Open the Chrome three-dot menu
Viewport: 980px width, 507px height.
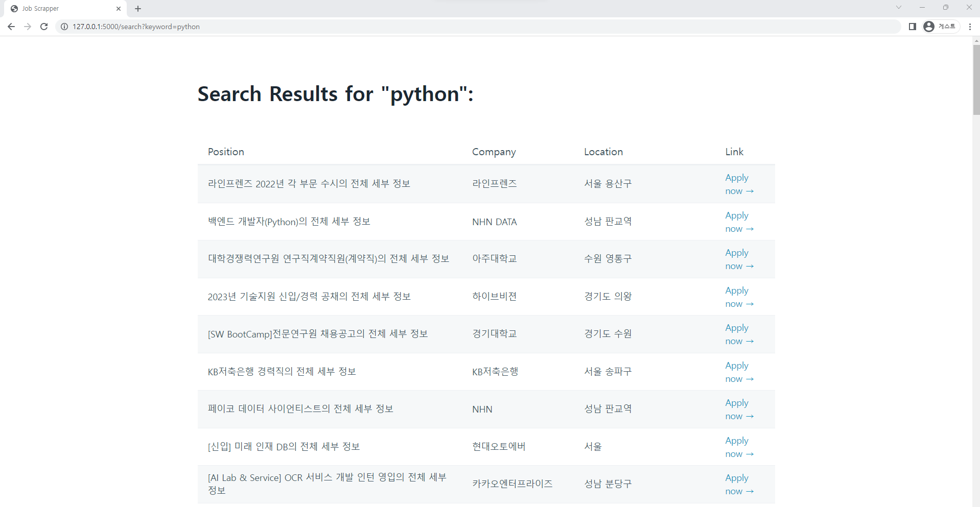click(970, 27)
